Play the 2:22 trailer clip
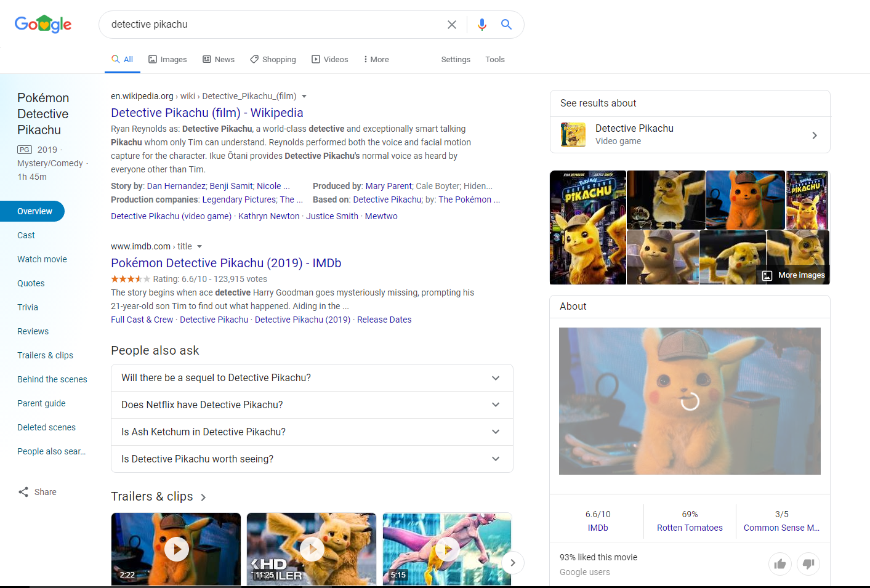 tap(176, 549)
